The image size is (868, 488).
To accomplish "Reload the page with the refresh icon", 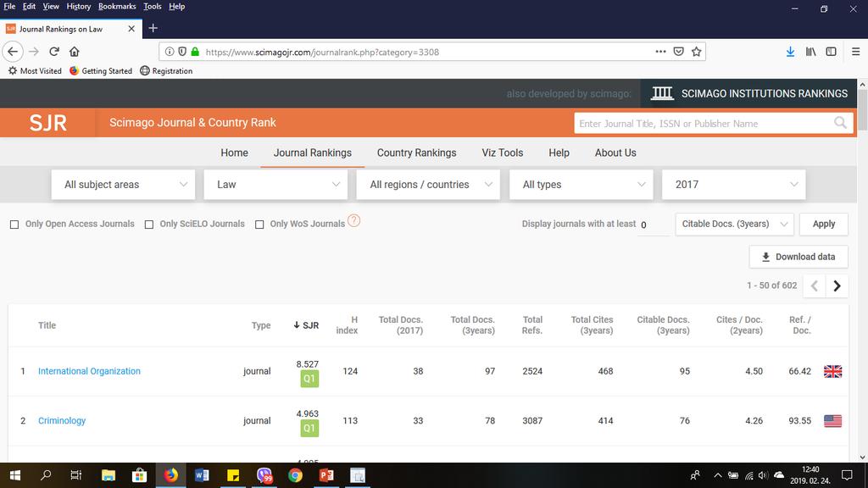I will tap(54, 52).
